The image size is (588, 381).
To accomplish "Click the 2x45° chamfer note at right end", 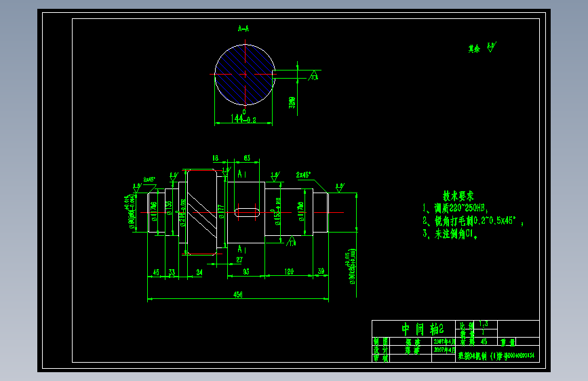I will click(303, 175).
